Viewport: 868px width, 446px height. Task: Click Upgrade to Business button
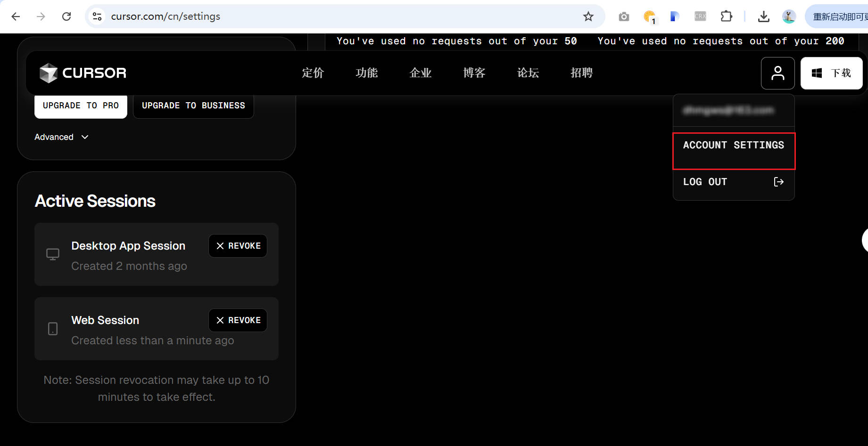click(x=193, y=105)
